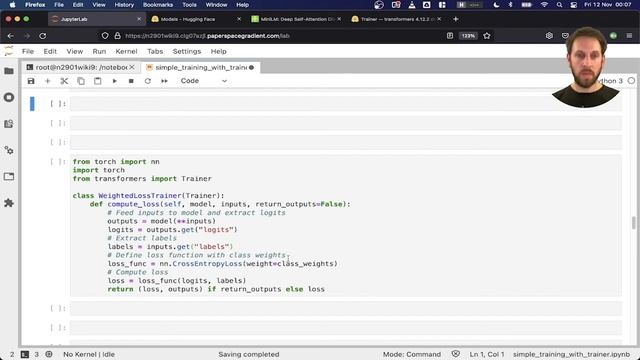Restart the kernel circular arrow icon

point(148,81)
